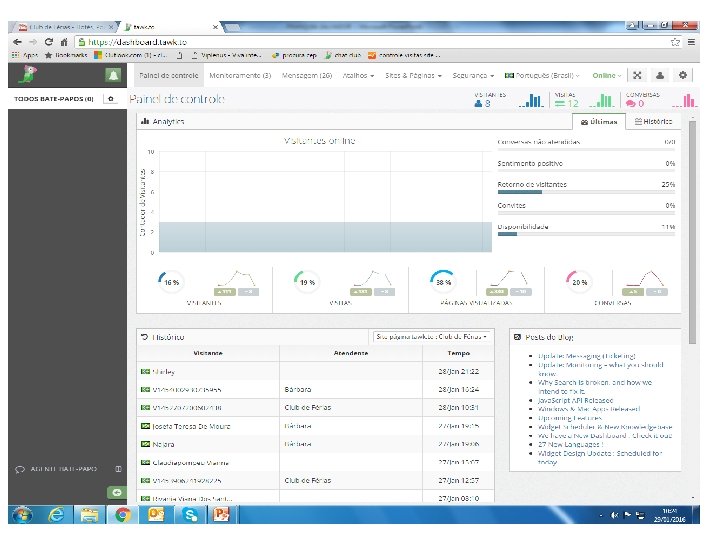Click the Apps shortcut in bookmarks bar
Screen dimensions: 720x540
(x=25, y=55)
